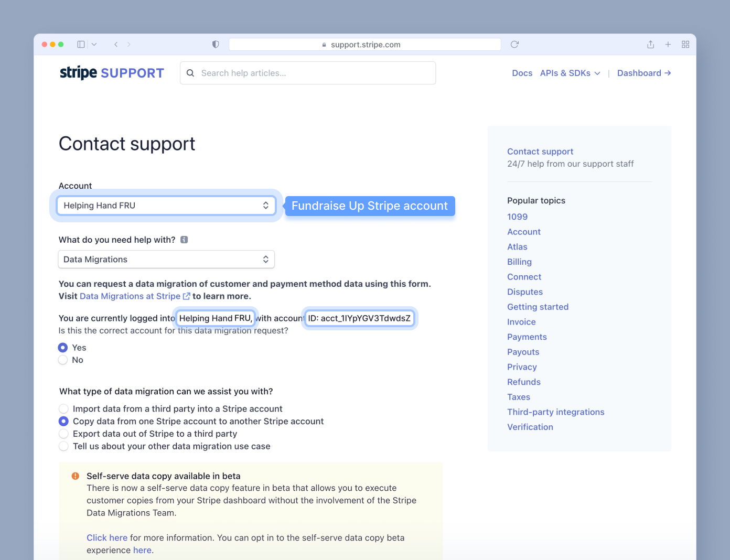Open the Docs navigation item
The image size is (730, 560).
522,73
